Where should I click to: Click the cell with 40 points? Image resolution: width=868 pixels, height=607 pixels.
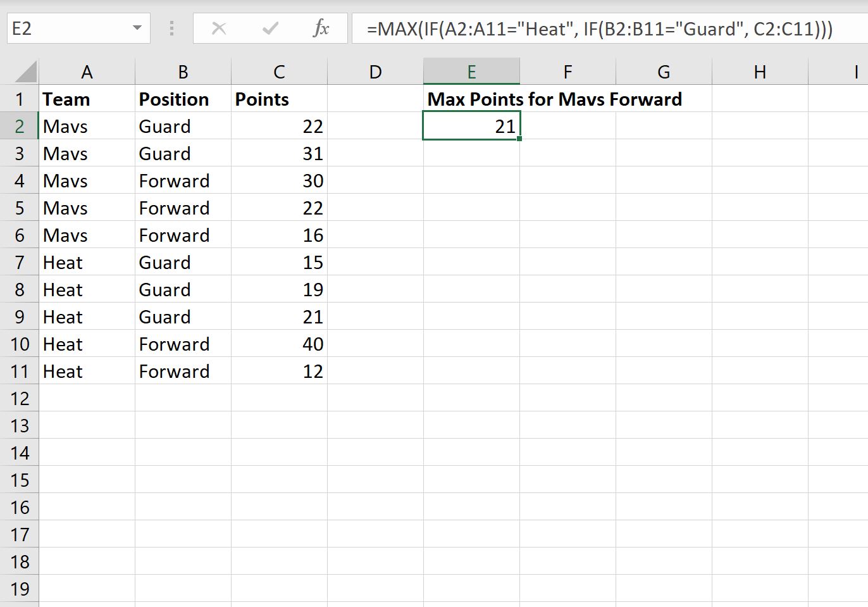[279, 344]
